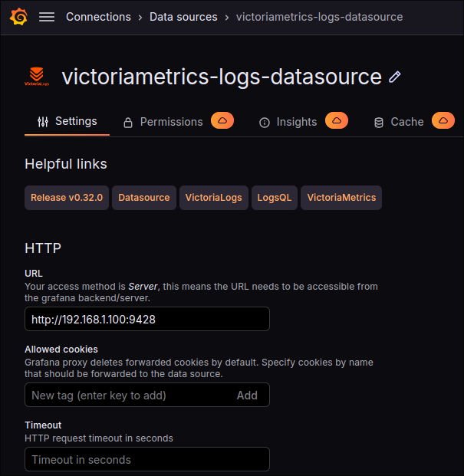
Task: Click the Grafana logo icon
Action: coord(18,17)
